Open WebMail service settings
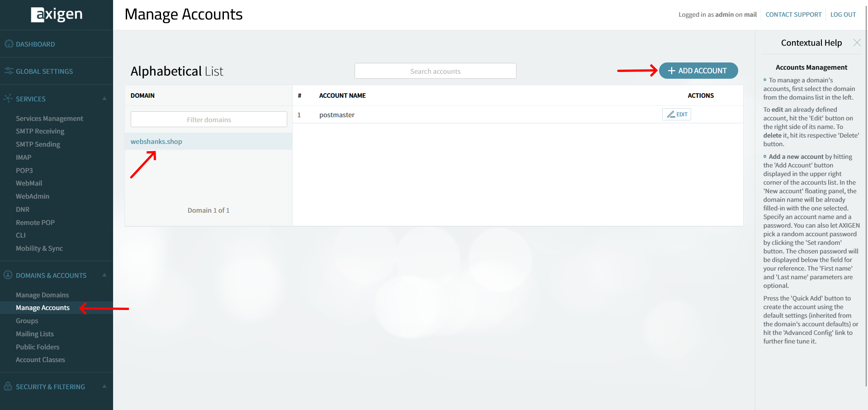Image resolution: width=868 pixels, height=410 pixels. click(x=29, y=183)
